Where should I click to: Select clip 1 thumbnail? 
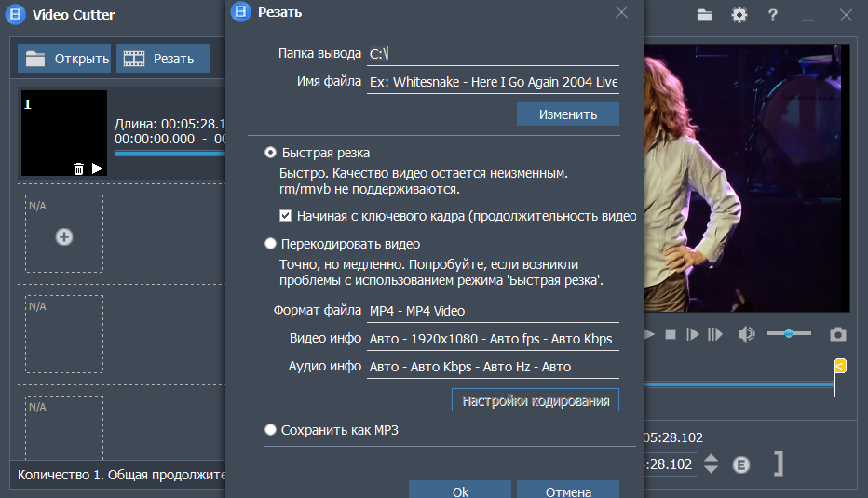[x=64, y=133]
